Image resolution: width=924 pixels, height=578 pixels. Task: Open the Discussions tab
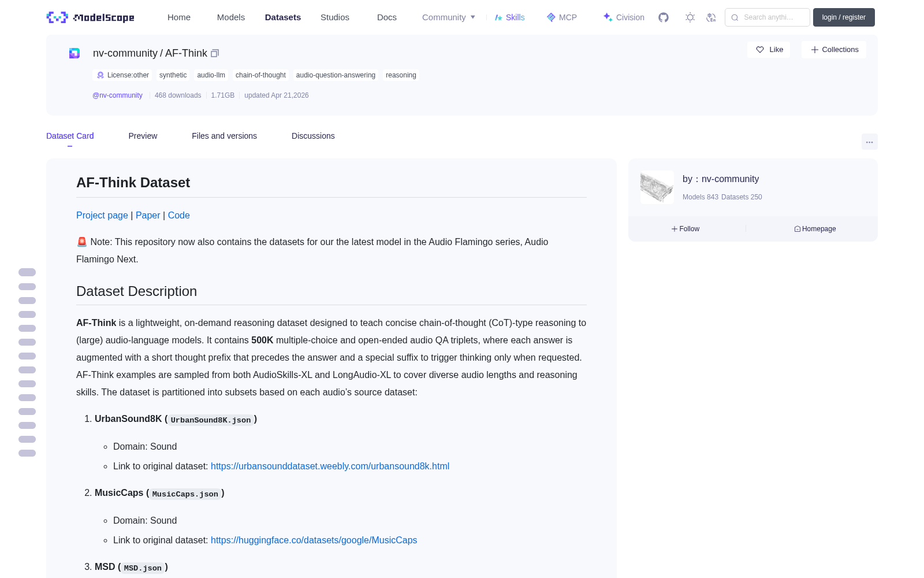pyautogui.click(x=313, y=136)
